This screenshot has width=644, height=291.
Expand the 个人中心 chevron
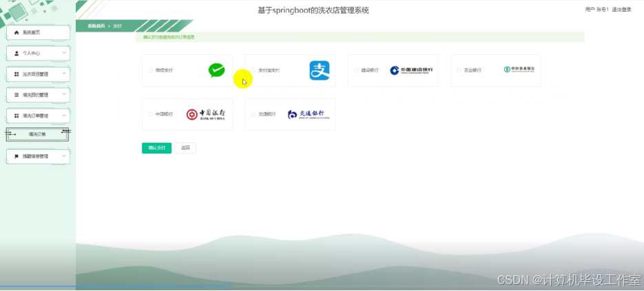pyautogui.click(x=64, y=53)
